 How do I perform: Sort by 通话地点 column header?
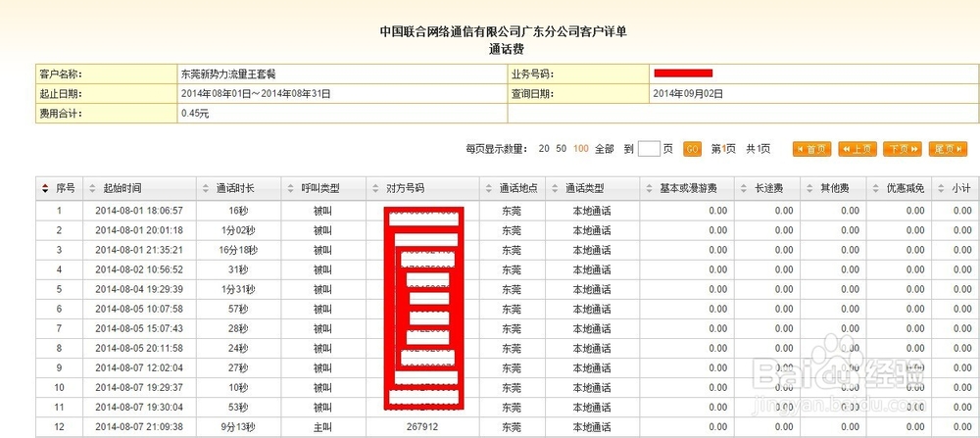pos(513,188)
